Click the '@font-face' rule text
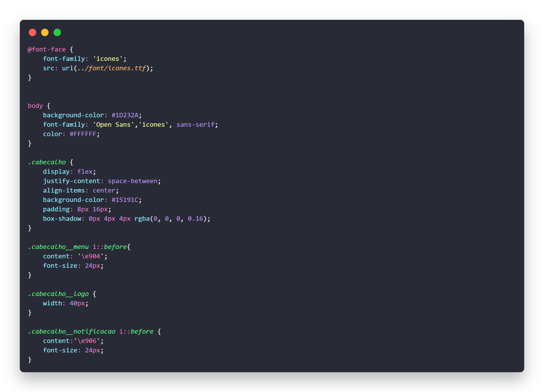 coord(47,49)
